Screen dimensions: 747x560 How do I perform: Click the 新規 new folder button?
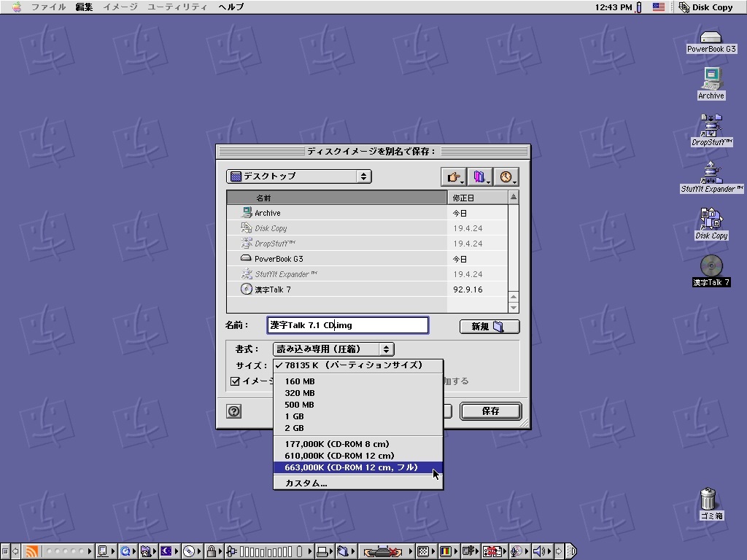pos(489,327)
